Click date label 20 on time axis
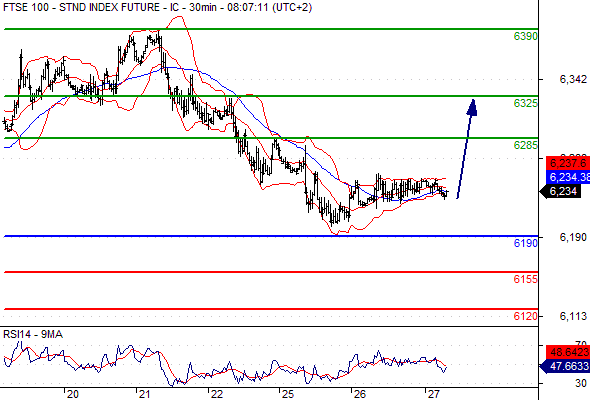Image resolution: width=590 pixels, height=400 pixels. 73,394
